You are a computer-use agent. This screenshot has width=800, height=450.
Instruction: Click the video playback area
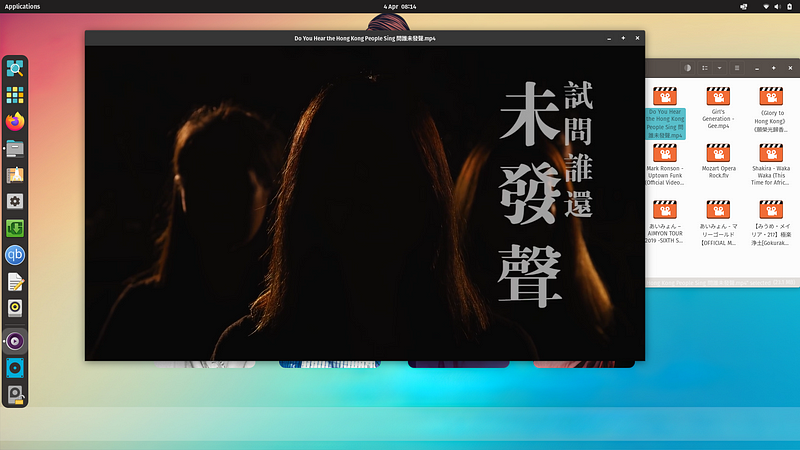(365, 203)
